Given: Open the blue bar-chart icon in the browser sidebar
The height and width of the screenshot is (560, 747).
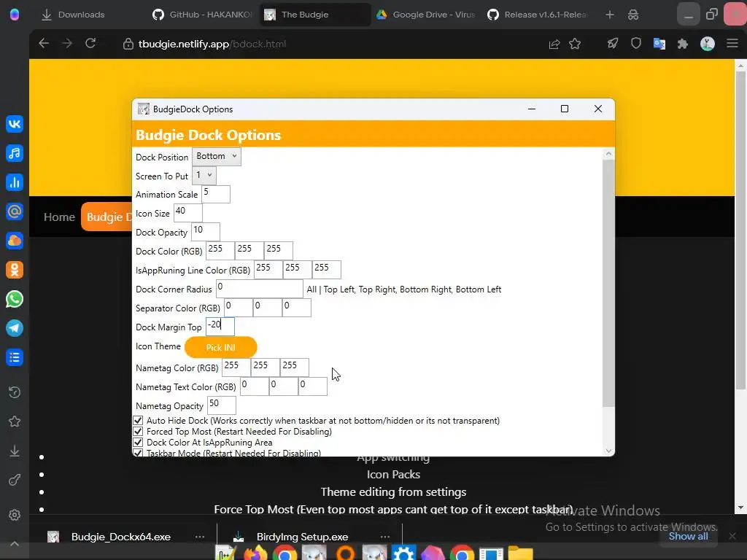Looking at the screenshot, I should 15,182.
